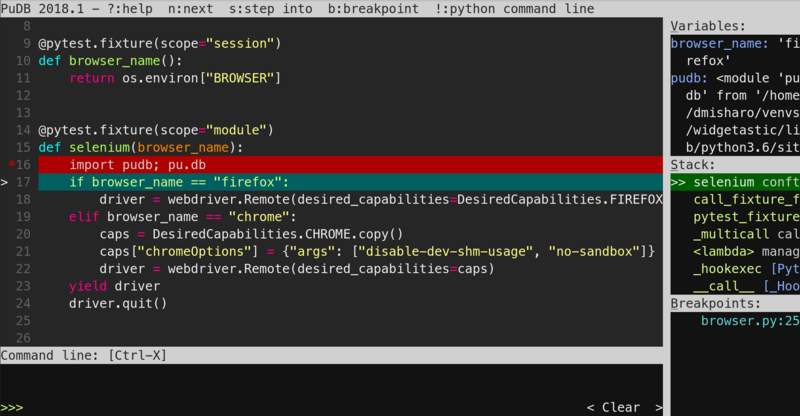Click line 11 return os.environ["BROWSER"]
Screen dimensions: 800x416
click(x=175, y=78)
